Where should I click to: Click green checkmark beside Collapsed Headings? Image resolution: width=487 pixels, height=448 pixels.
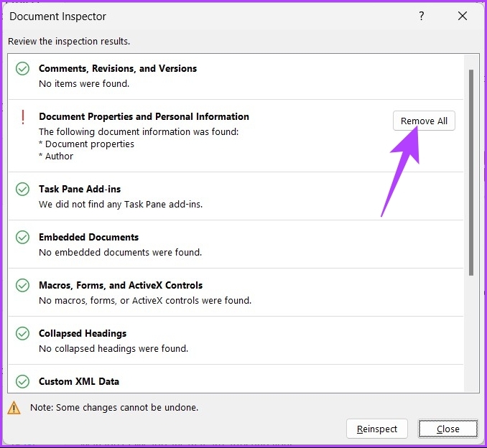[23, 334]
